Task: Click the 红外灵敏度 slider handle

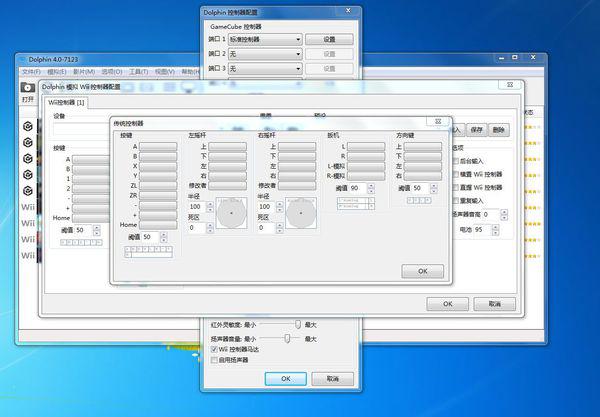Action: 298,324
